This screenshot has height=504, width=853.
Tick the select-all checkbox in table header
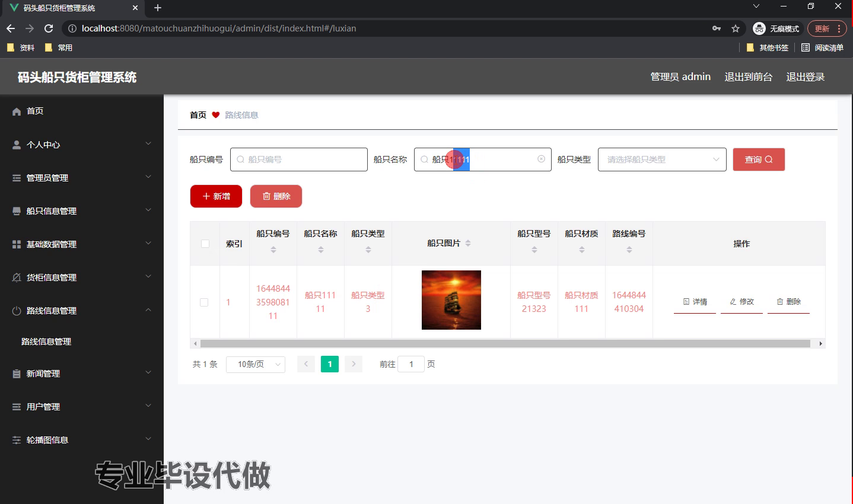click(x=205, y=244)
